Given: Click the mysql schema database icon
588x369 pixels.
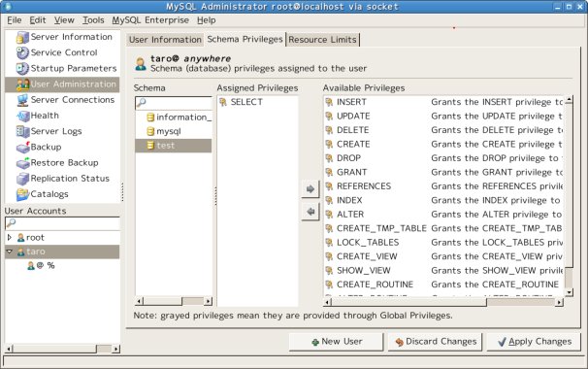Looking at the screenshot, I should 150,131.
